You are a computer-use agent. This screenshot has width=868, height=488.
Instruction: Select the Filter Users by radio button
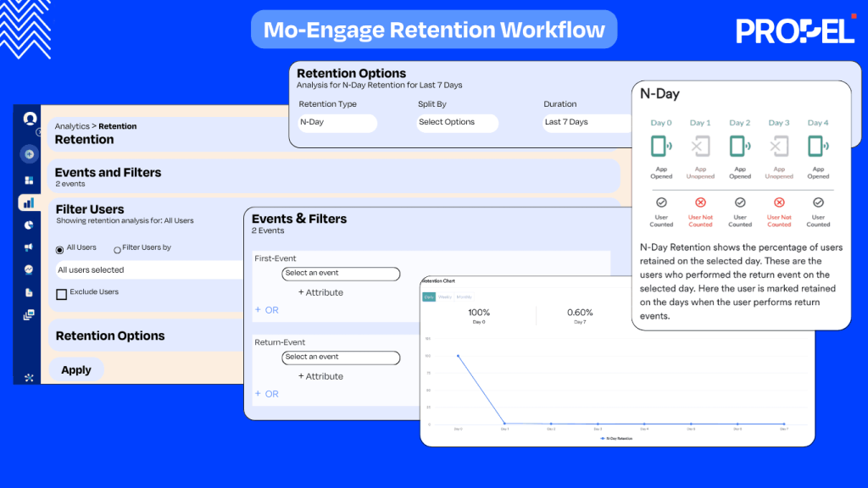pyautogui.click(x=117, y=250)
